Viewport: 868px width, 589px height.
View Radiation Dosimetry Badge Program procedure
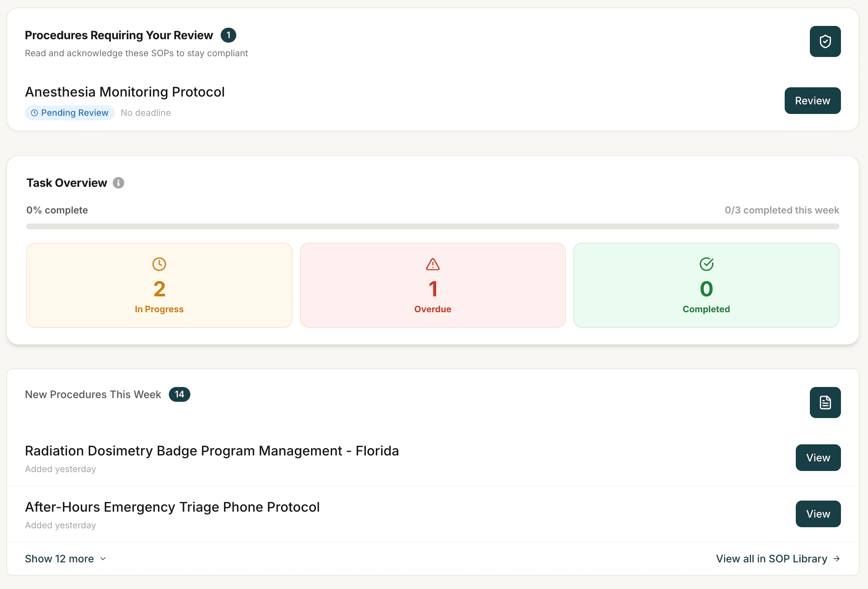click(x=818, y=457)
